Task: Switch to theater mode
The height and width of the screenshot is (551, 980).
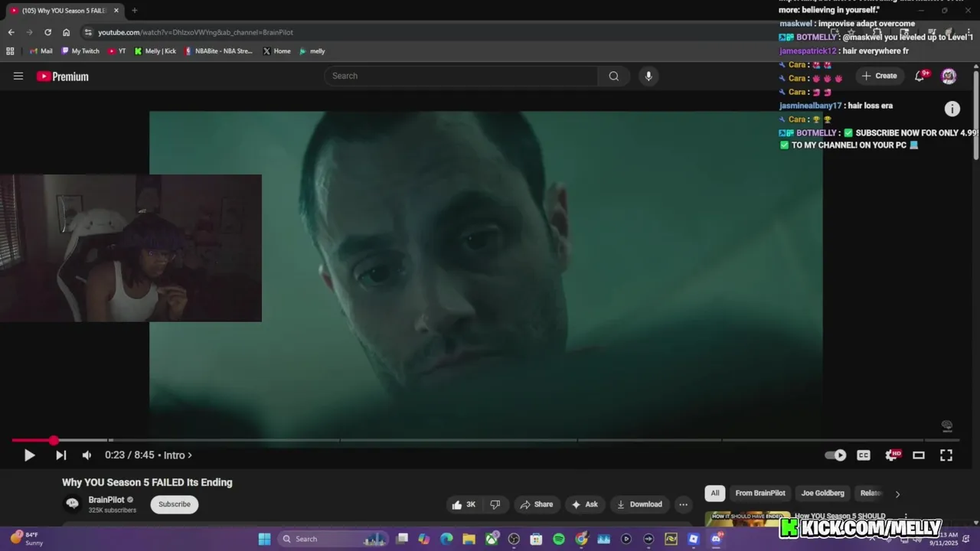Action: pyautogui.click(x=919, y=455)
